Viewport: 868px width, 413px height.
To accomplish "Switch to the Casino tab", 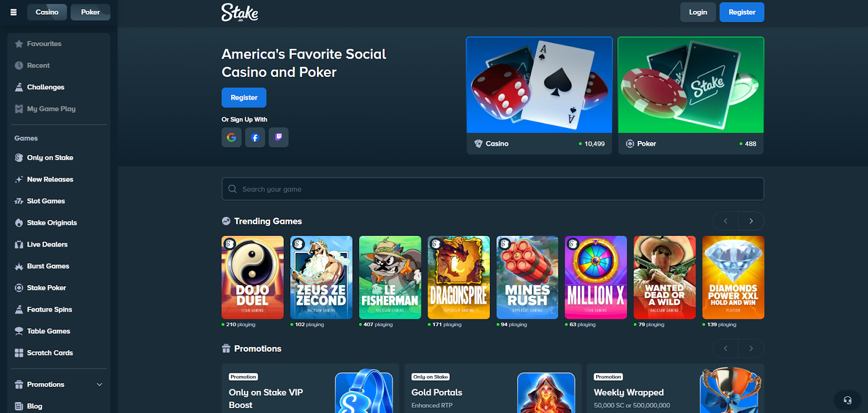I will tap(47, 12).
